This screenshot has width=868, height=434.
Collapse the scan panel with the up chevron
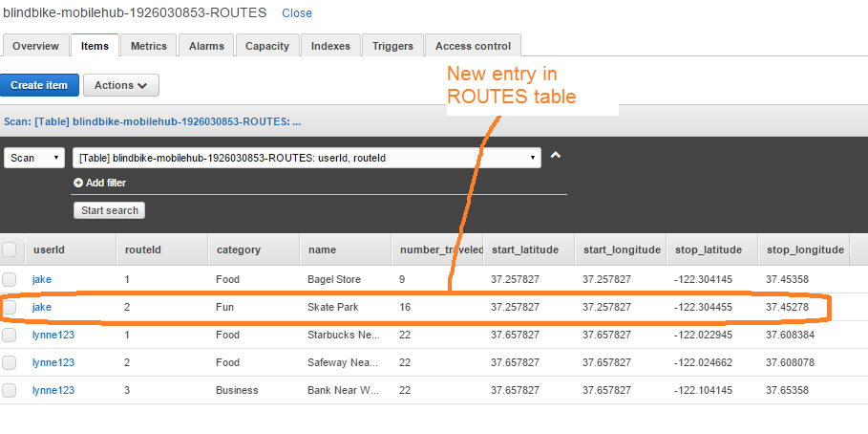point(556,156)
